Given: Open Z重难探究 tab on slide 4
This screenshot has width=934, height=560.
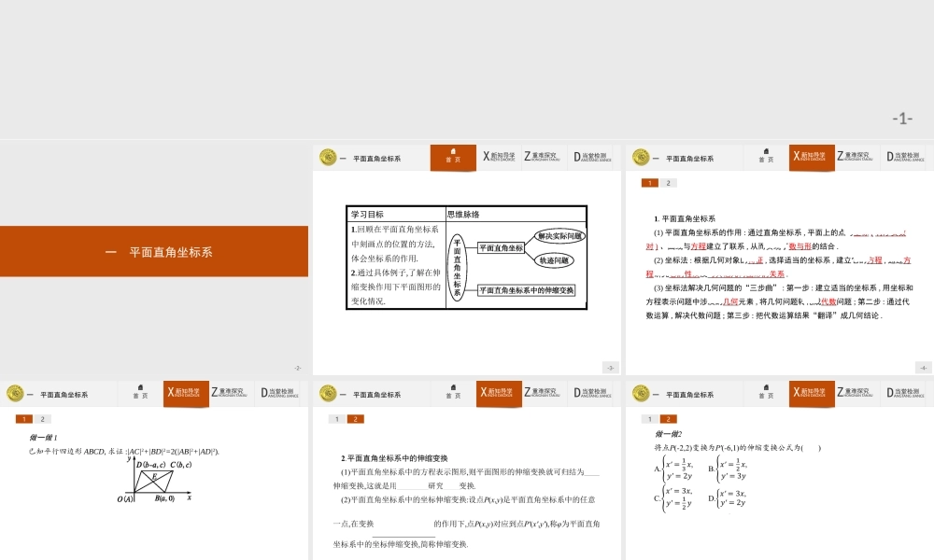Looking at the screenshot, I should [853, 157].
